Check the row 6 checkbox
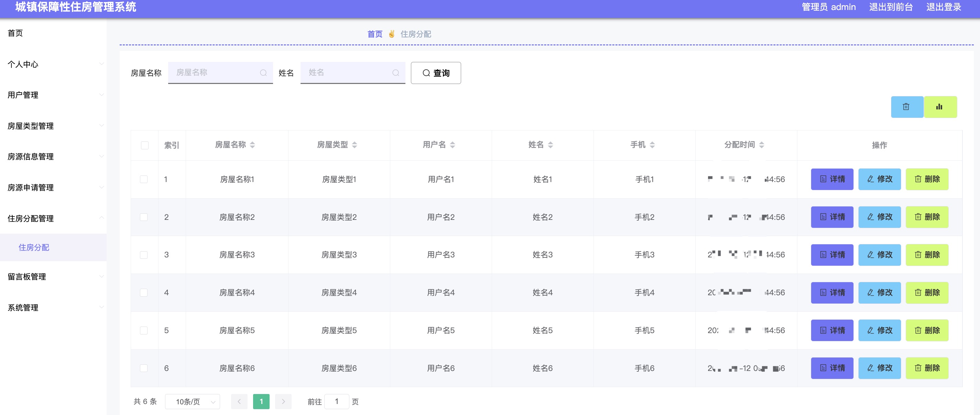980x415 pixels. click(x=144, y=368)
